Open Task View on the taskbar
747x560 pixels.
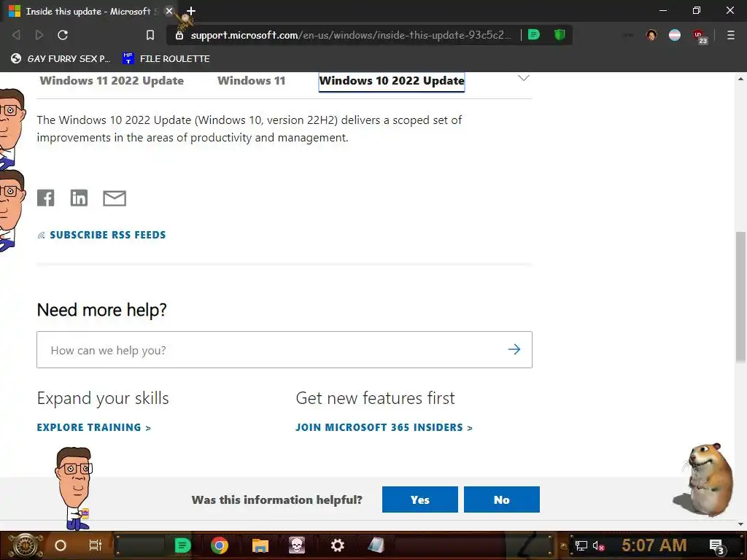pyautogui.click(x=96, y=545)
